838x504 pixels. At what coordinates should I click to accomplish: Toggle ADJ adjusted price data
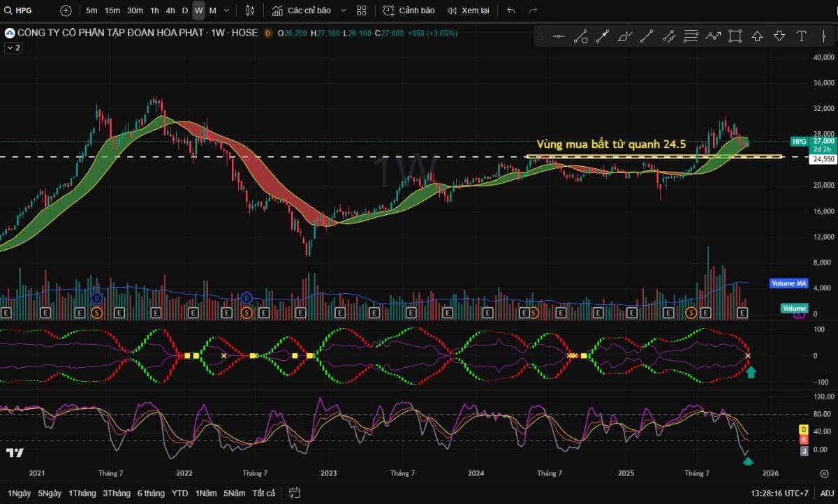[x=827, y=493]
